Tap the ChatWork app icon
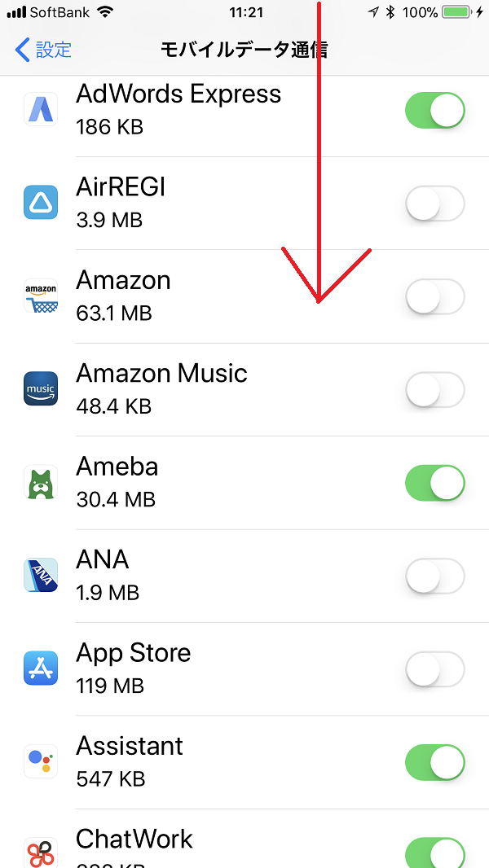 [41, 851]
